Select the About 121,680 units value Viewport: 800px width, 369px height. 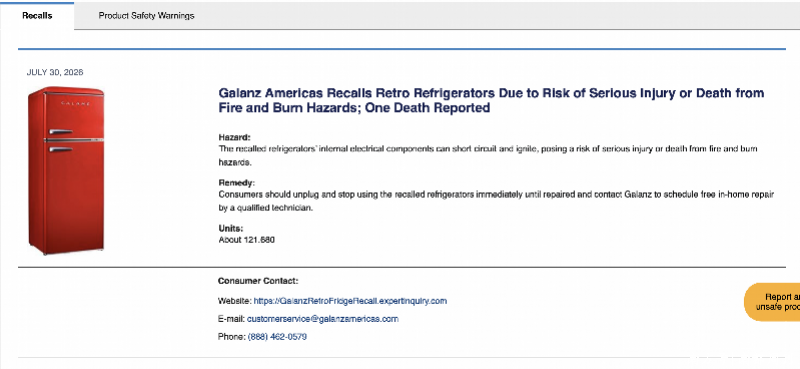[247, 239]
